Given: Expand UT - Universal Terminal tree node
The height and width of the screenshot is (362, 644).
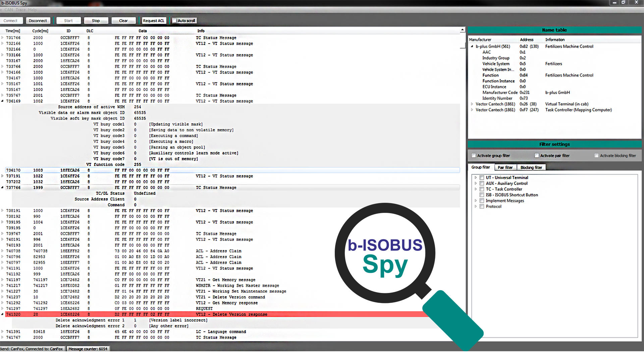Looking at the screenshot, I should click(x=476, y=178).
